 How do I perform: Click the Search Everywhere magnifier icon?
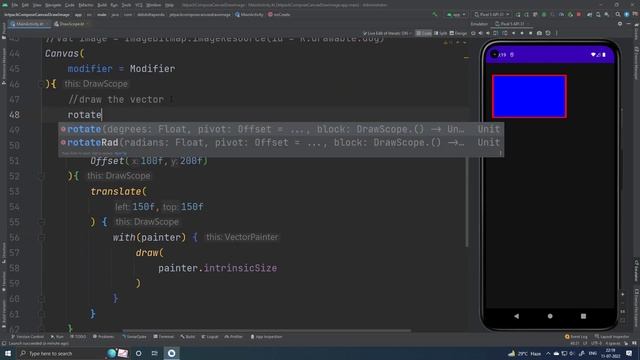coord(618,15)
